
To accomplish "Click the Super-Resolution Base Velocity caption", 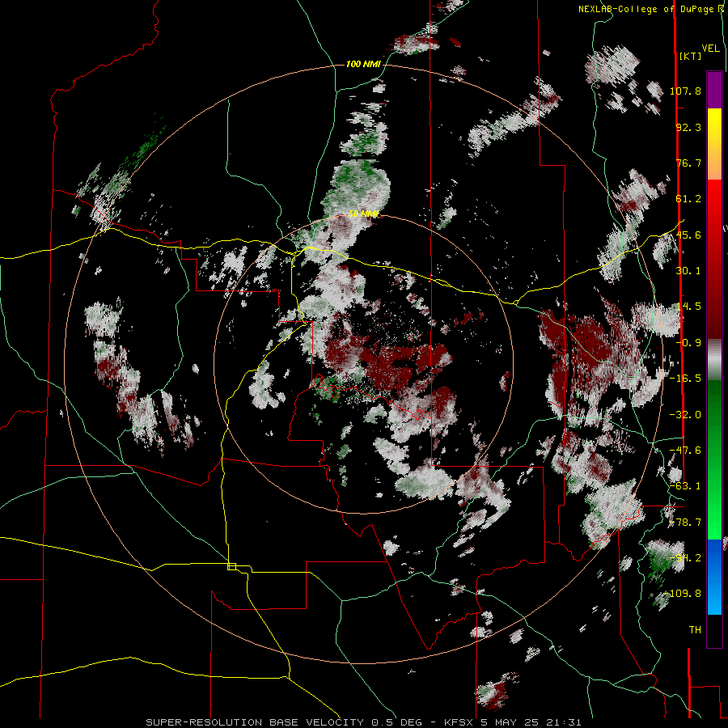I will (x=363, y=722).
